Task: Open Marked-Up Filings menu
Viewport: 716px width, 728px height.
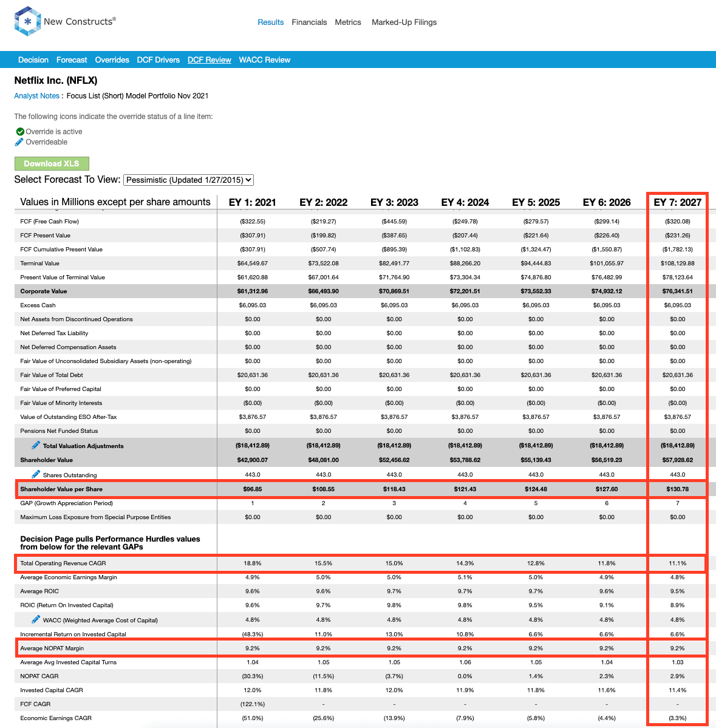Action: pos(404,22)
